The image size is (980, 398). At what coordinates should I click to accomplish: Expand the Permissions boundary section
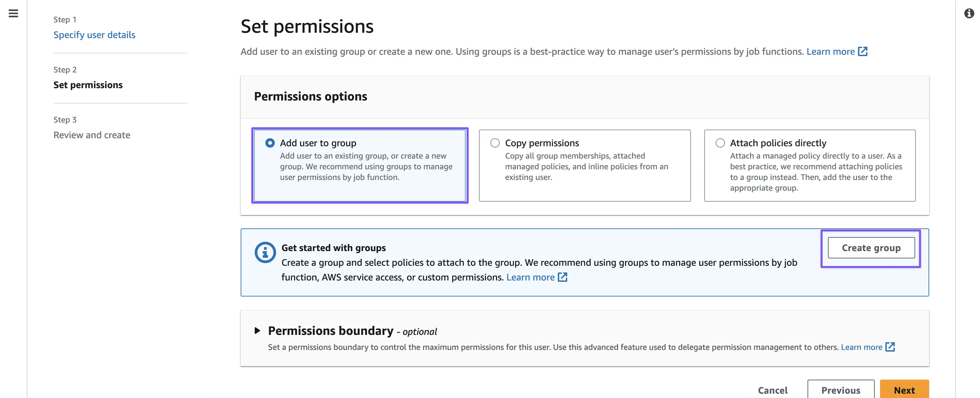[x=258, y=331]
